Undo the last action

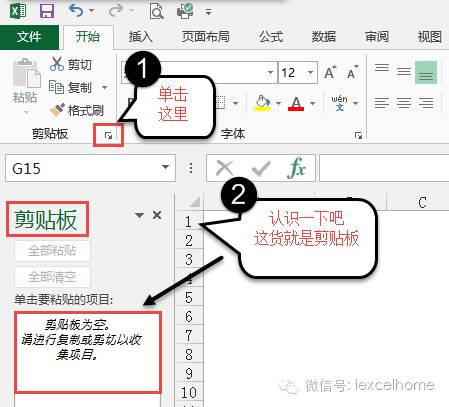[76, 11]
